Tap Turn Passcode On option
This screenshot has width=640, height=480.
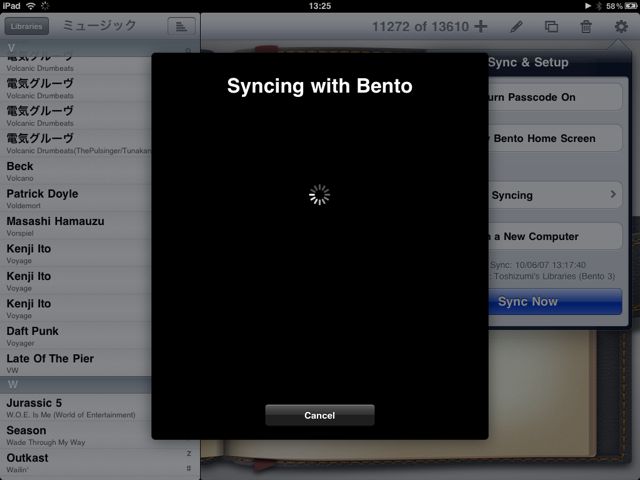coord(555,97)
